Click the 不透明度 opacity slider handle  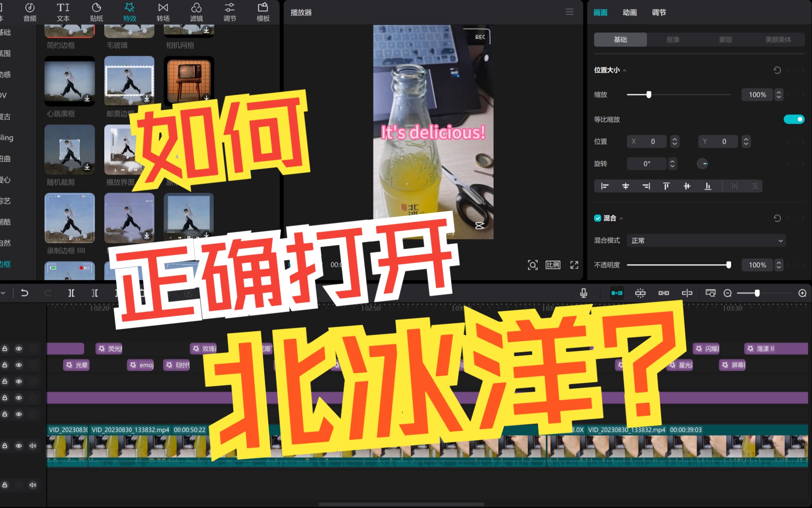[729, 264]
